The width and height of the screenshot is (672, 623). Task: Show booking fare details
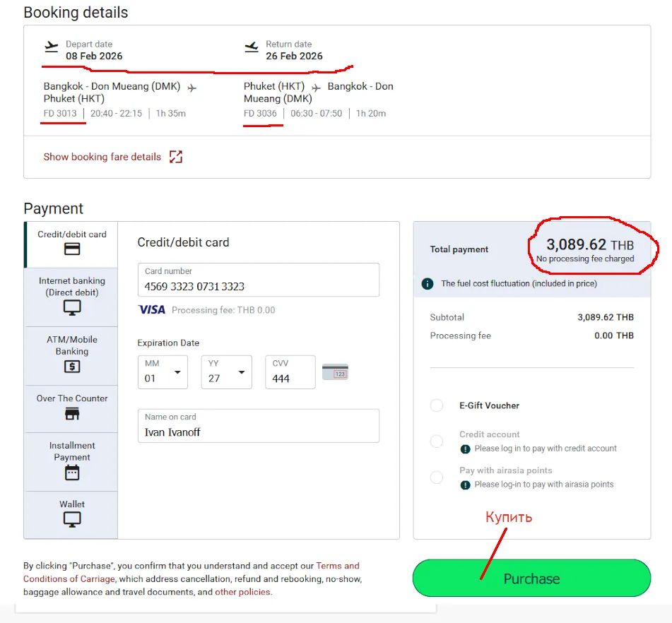[102, 157]
